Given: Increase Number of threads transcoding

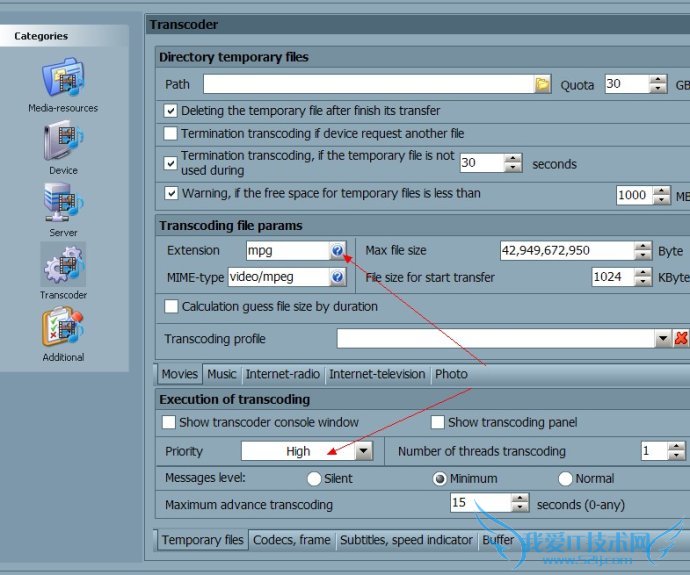Looking at the screenshot, I should click(x=676, y=446).
